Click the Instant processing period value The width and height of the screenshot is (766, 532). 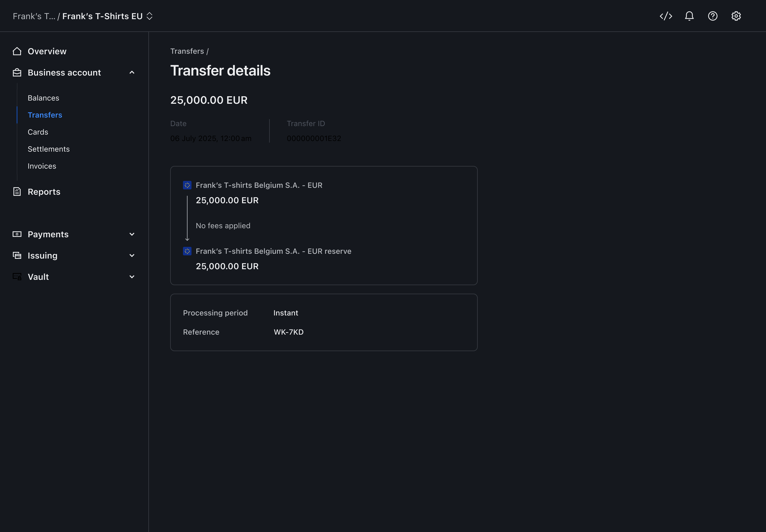coord(286,313)
